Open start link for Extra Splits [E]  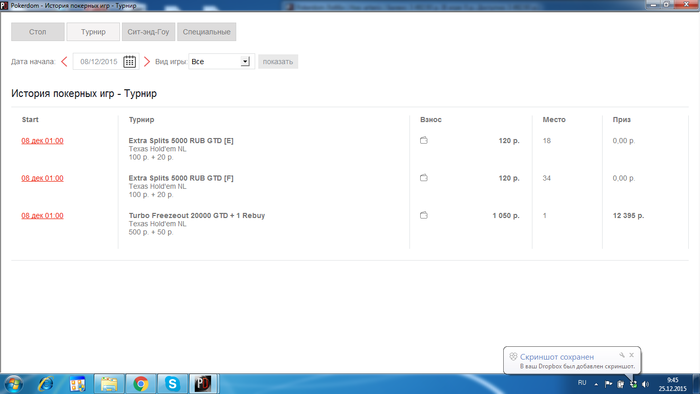pyautogui.click(x=42, y=141)
